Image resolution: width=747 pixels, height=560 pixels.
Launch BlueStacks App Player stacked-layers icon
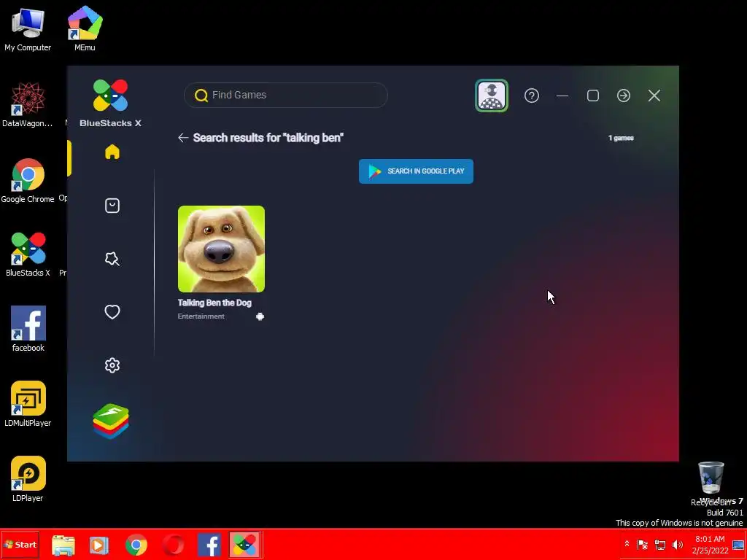[x=111, y=421]
